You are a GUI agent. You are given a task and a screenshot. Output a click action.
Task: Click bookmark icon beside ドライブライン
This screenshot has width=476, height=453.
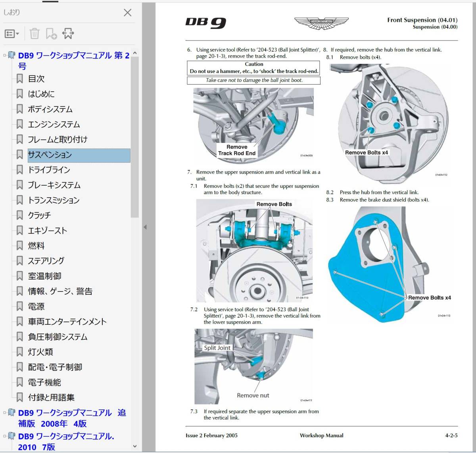(x=19, y=170)
